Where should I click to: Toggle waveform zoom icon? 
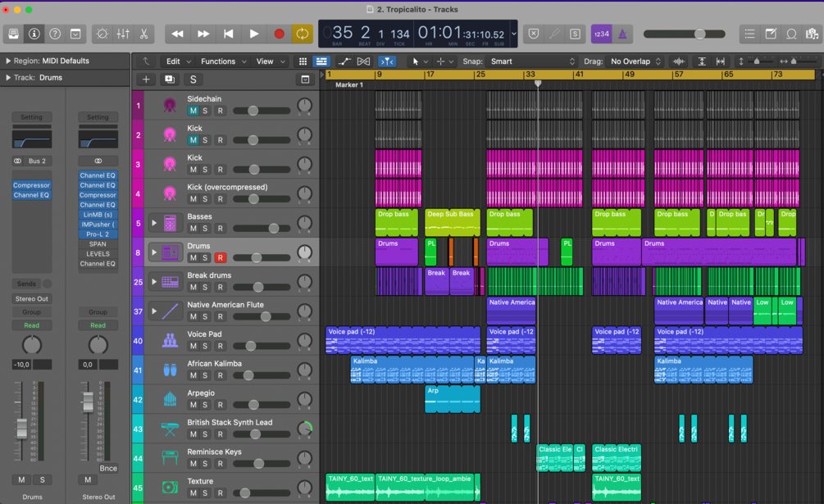coord(679,61)
